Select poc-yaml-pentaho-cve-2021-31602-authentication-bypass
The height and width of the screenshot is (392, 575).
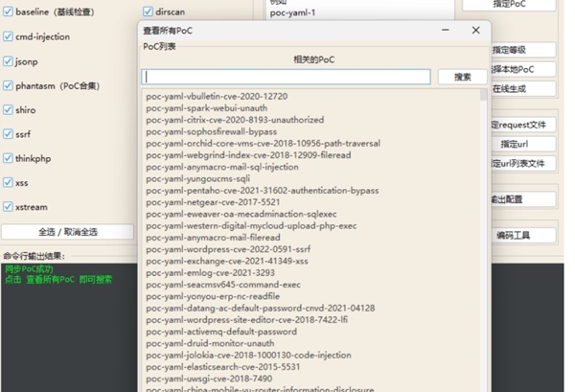(x=263, y=191)
